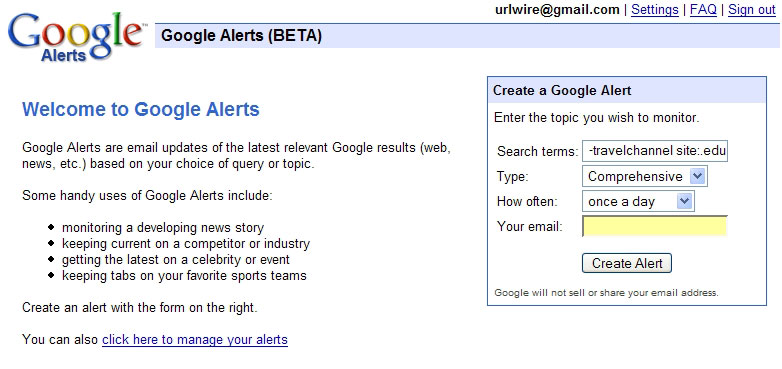782x369 pixels.
Task: Open the Comprehensive type combo box
Action: point(644,176)
